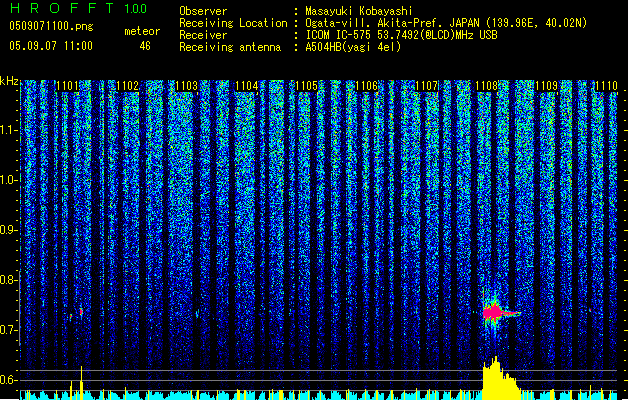Click the 0.9 kHz axis tick label
The image size is (629, 400).
pyautogui.click(x=8, y=230)
